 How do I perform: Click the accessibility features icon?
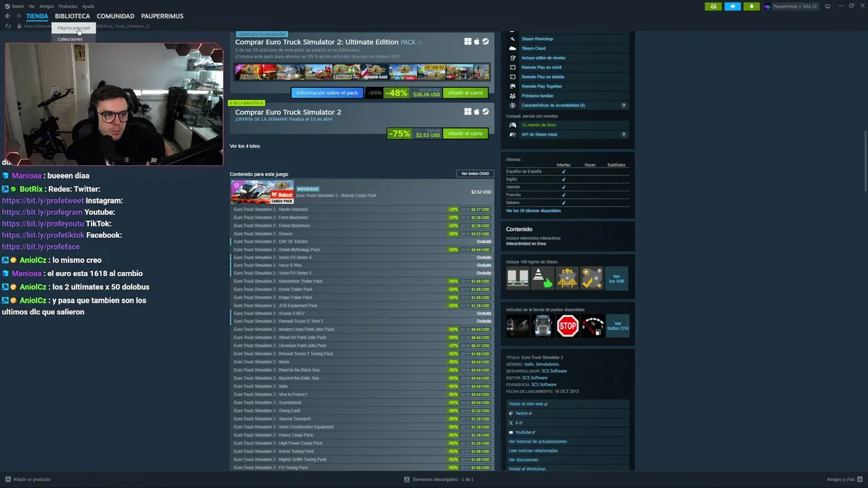[513, 105]
